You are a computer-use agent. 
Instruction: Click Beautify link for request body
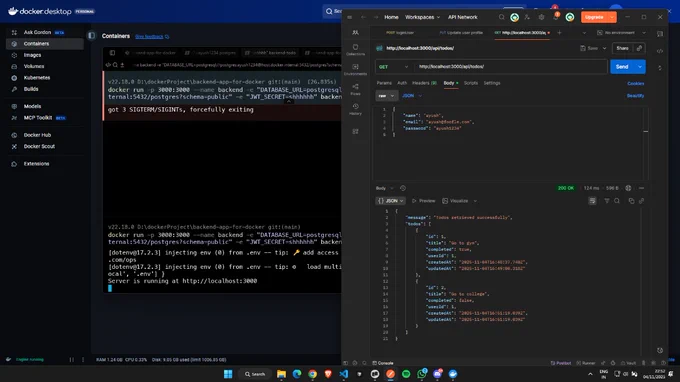tap(635, 95)
